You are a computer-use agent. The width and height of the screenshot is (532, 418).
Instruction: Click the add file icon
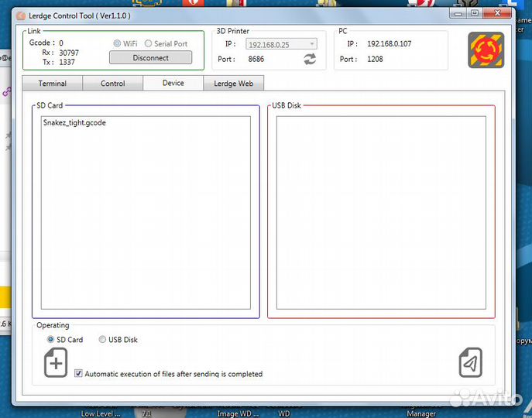[56, 362]
